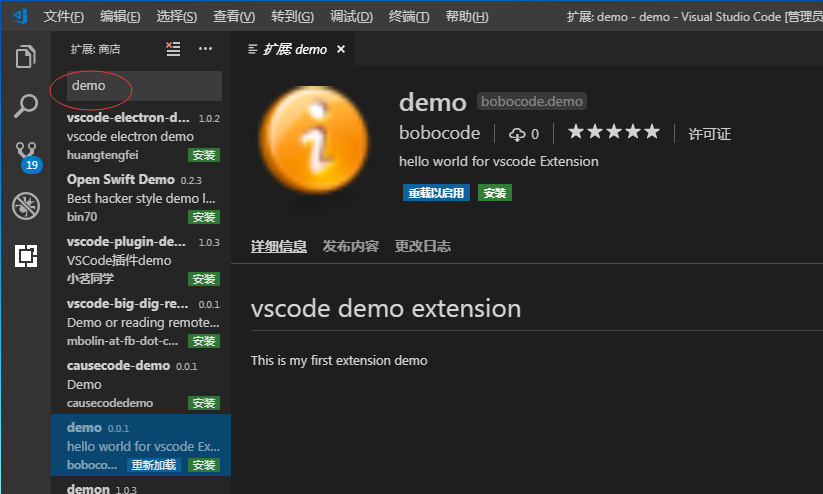
Task: Click the download count cloud icon
Action: (x=516, y=134)
